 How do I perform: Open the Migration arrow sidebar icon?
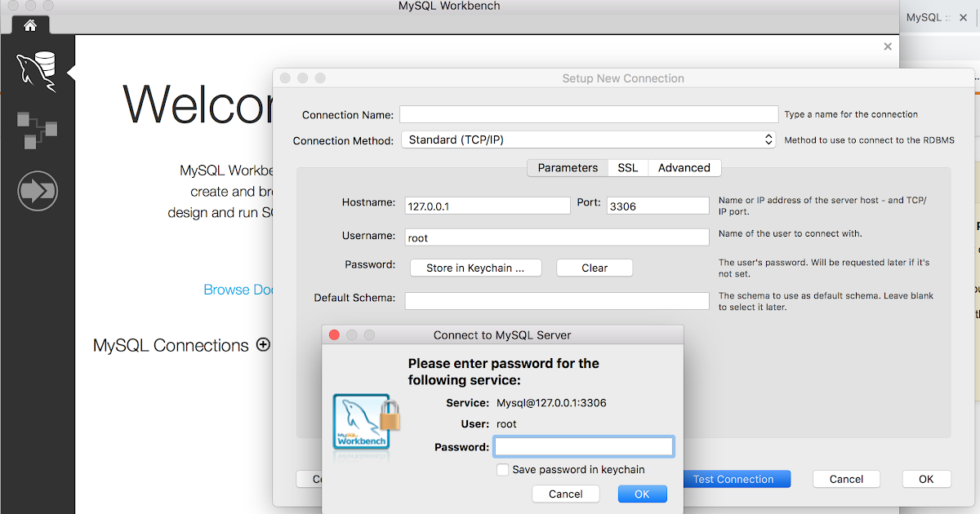[37, 191]
